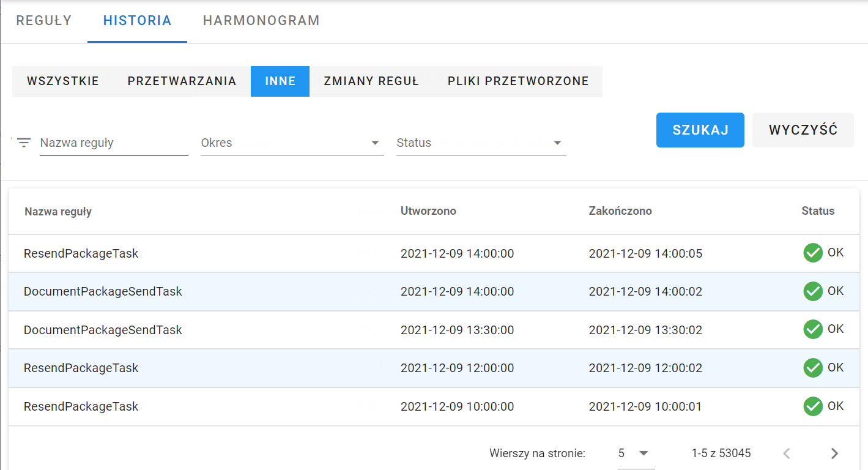Change rows per page dropdown
Screen dimensions: 868x470
click(x=636, y=453)
